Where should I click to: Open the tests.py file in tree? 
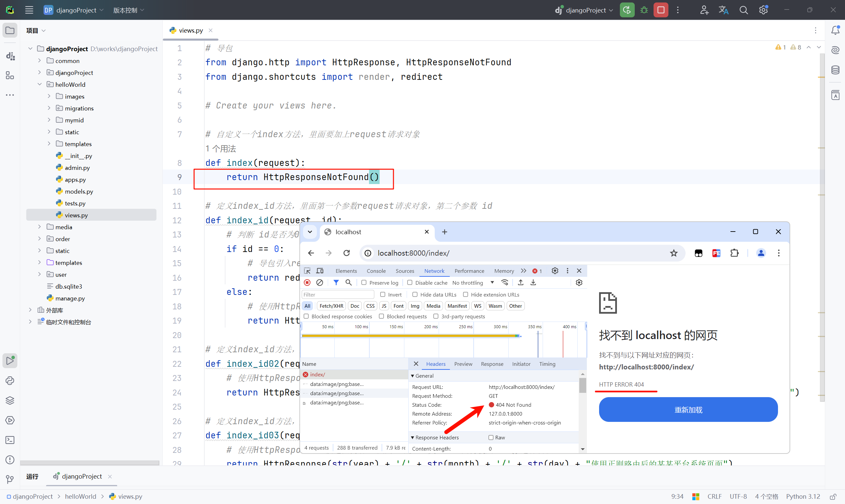coord(75,203)
